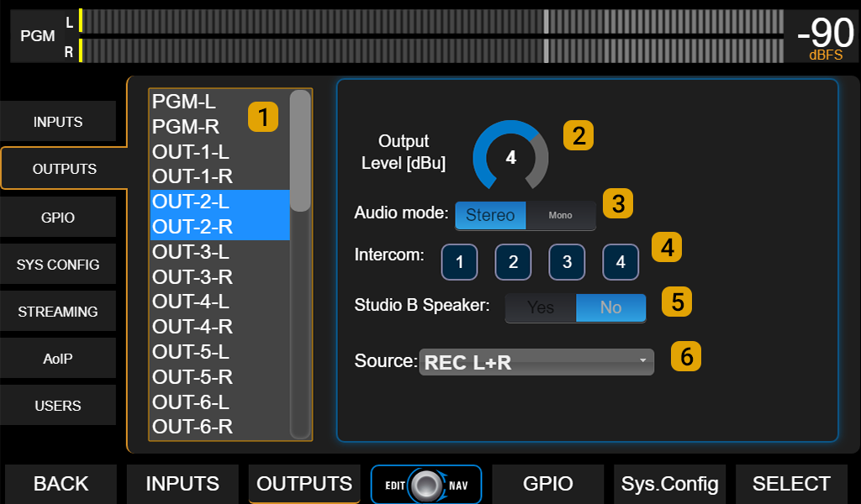Enable Intercom channel 4
The width and height of the screenshot is (861, 504).
point(621,262)
